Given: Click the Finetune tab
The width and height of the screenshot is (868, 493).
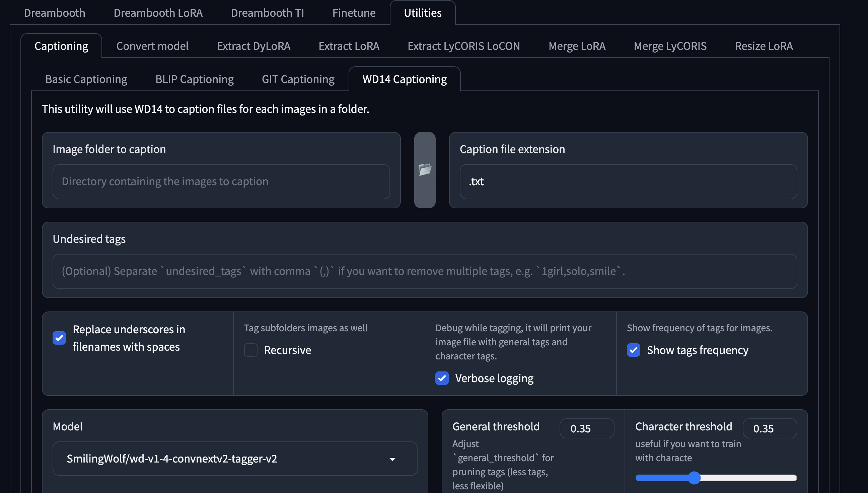Looking at the screenshot, I should [x=354, y=13].
